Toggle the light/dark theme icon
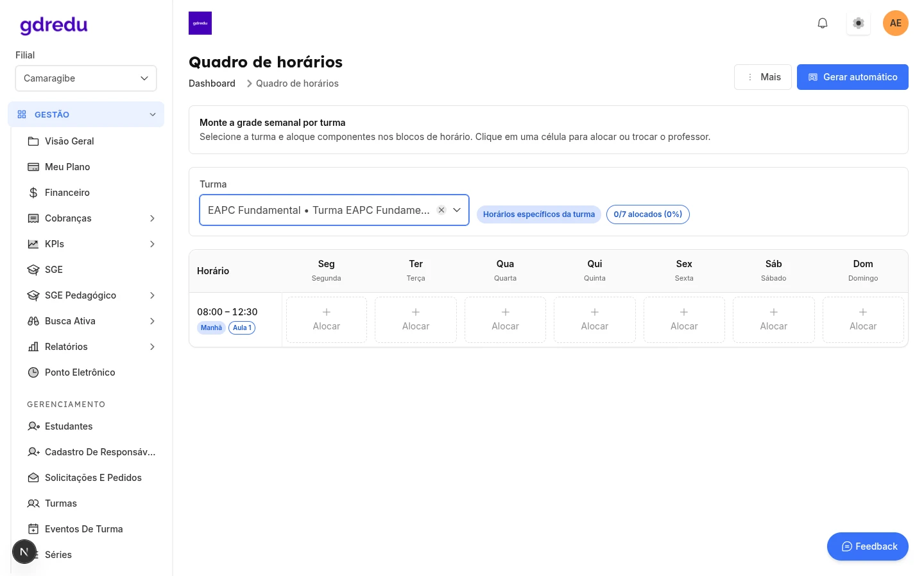Viewport: 924px width, 576px height. tap(859, 23)
